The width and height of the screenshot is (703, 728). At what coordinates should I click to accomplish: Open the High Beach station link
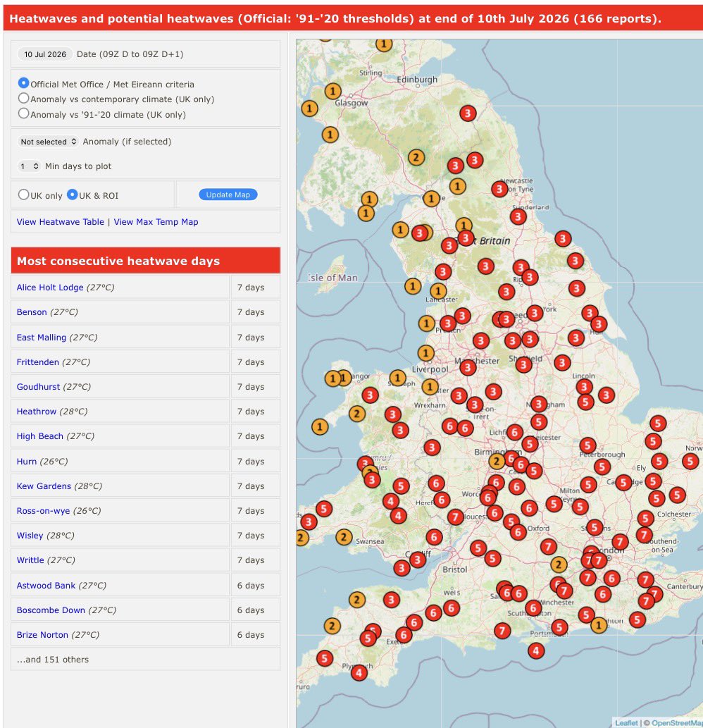pyautogui.click(x=40, y=436)
